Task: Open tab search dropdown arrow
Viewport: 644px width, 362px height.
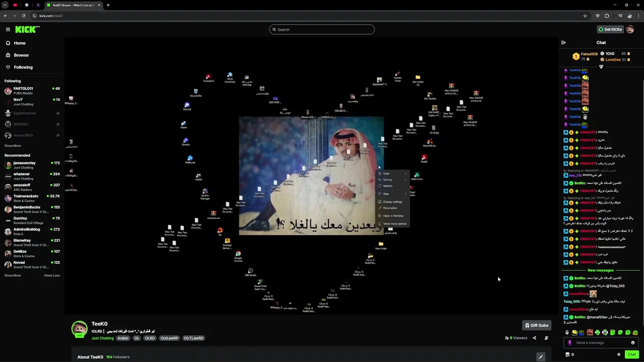Action: (5, 5)
